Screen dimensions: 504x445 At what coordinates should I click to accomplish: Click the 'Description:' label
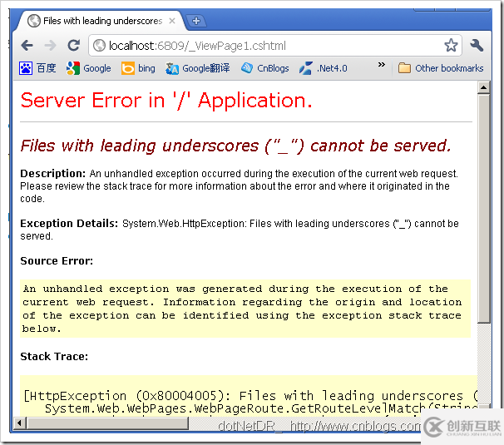pos(52,174)
